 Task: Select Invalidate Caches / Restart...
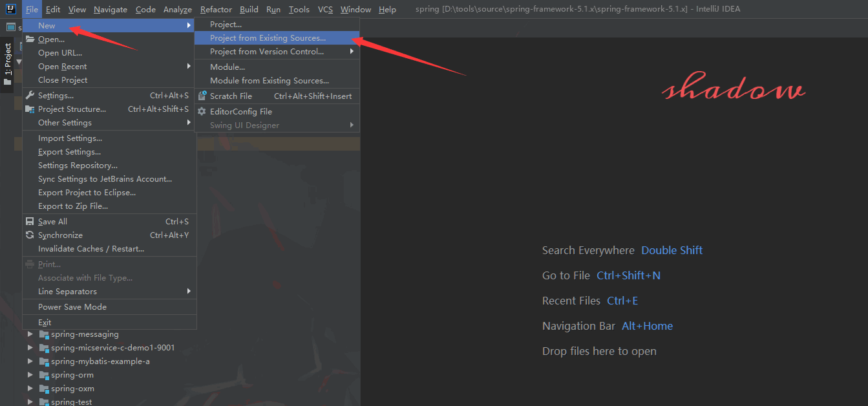click(x=109, y=249)
